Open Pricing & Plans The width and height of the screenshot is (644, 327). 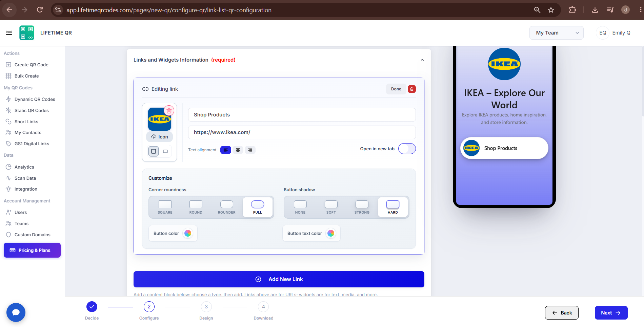pos(32,250)
